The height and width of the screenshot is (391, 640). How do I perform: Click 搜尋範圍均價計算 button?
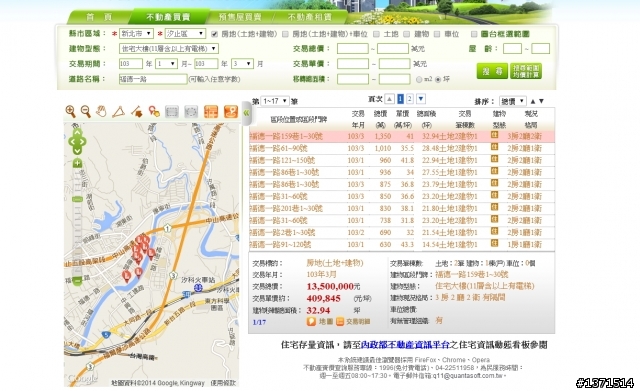(526, 71)
